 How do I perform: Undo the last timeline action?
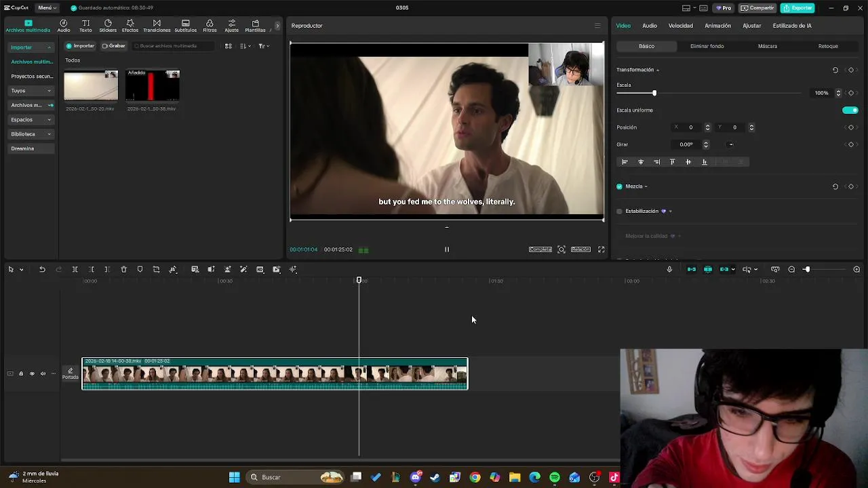pyautogui.click(x=42, y=270)
